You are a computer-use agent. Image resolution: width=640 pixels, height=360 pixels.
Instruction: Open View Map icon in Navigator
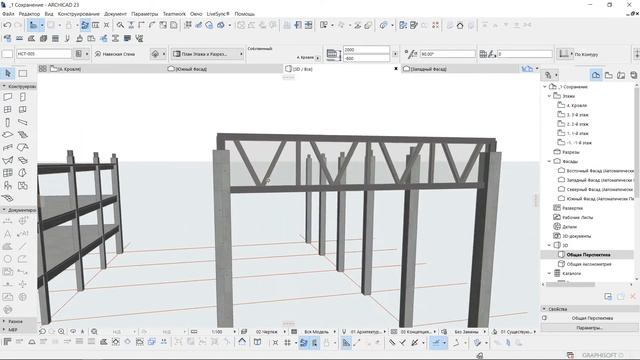(609, 75)
